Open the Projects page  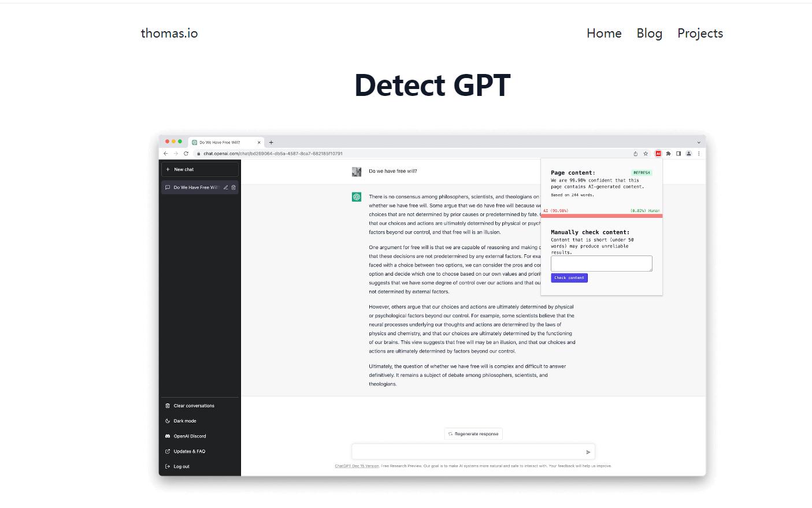click(x=700, y=33)
